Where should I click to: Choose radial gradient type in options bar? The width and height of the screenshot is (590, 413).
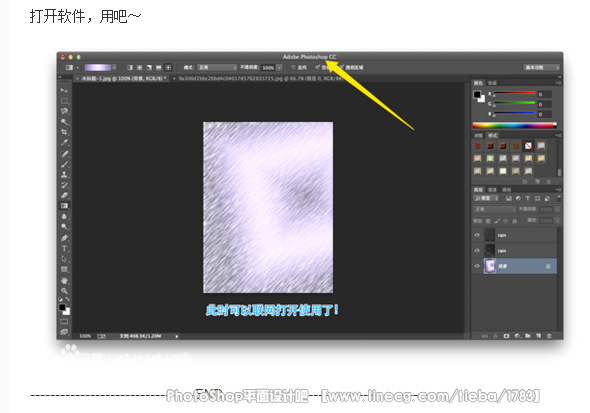(140, 67)
